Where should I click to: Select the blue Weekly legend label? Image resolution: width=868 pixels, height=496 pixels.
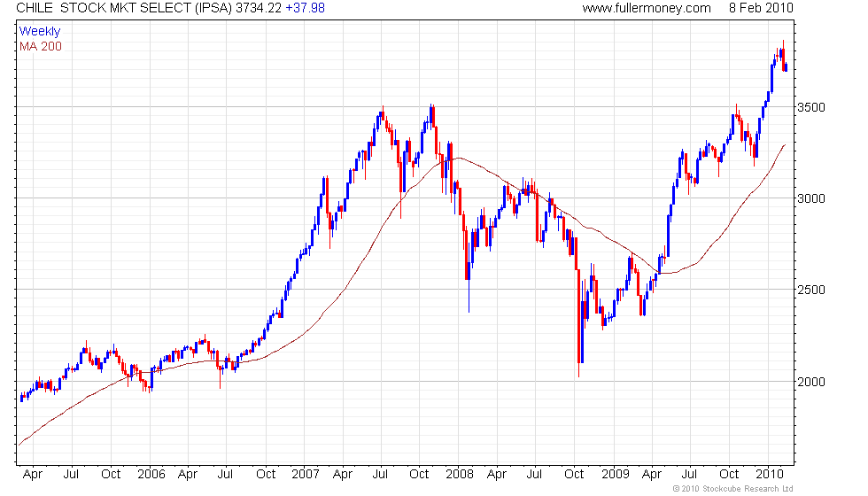click(x=39, y=32)
